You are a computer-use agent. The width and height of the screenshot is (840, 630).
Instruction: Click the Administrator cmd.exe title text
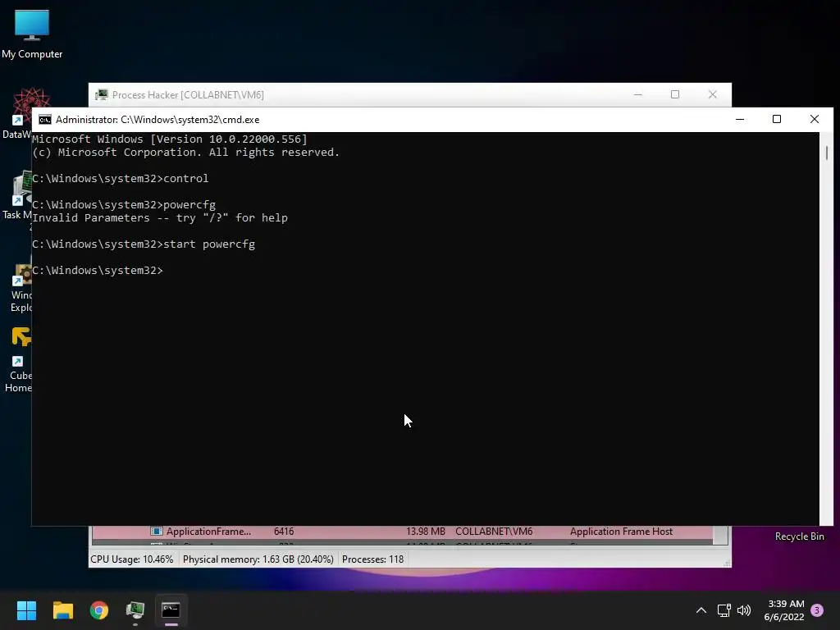[157, 120]
